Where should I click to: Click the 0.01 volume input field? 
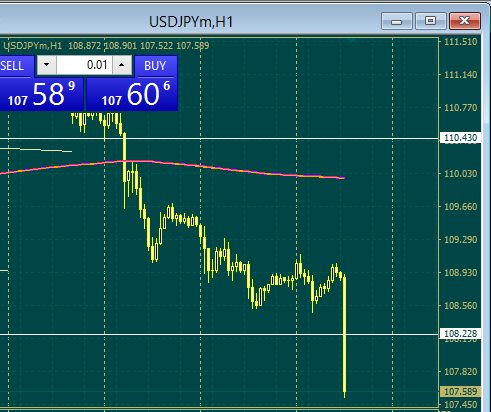coord(84,65)
